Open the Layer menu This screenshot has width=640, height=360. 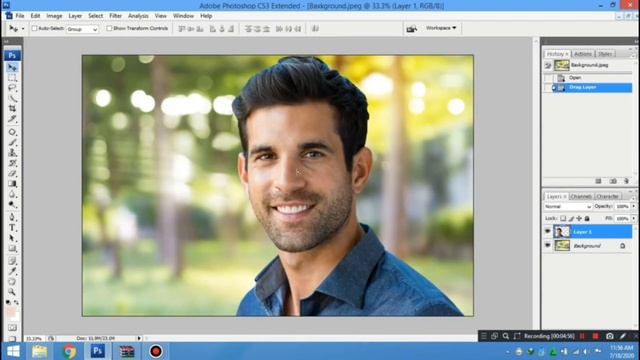pyautogui.click(x=75, y=16)
